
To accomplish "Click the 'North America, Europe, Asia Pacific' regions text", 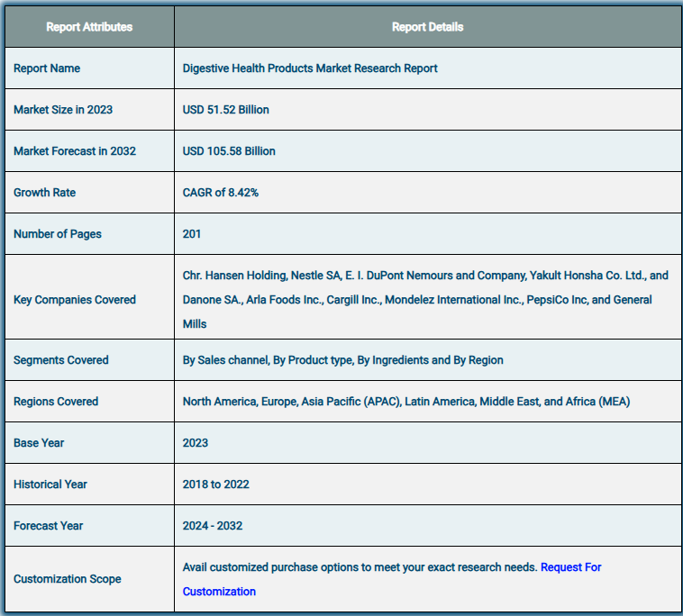I will pyautogui.click(x=406, y=402).
